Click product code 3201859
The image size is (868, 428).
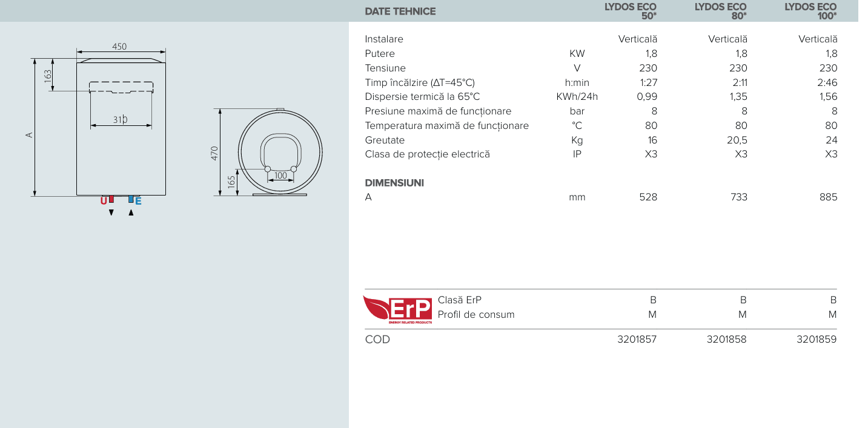816,340
